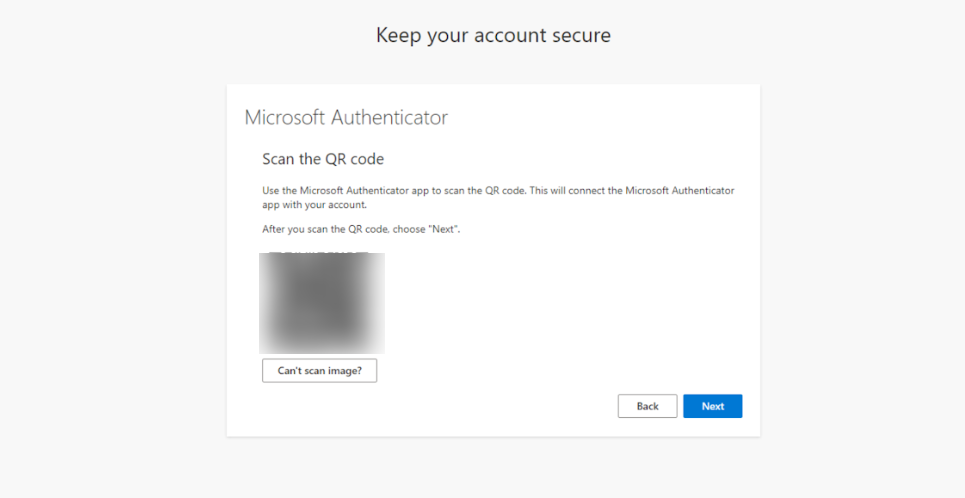Click the word "Keep" in the top heading
965x498 pixels.
[396, 35]
